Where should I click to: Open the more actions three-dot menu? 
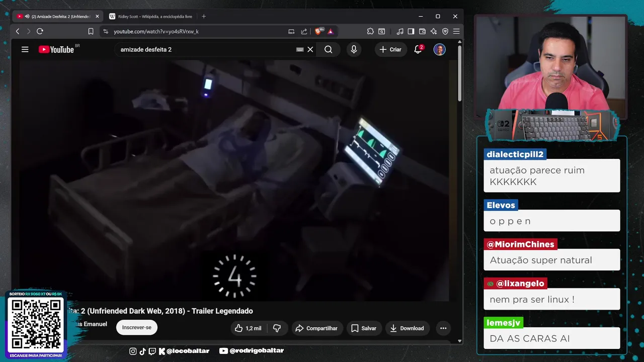point(443,328)
